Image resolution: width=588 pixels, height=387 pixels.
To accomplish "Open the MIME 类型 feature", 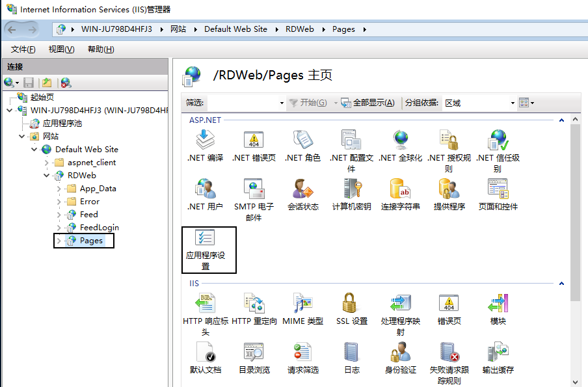I will (x=302, y=304).
